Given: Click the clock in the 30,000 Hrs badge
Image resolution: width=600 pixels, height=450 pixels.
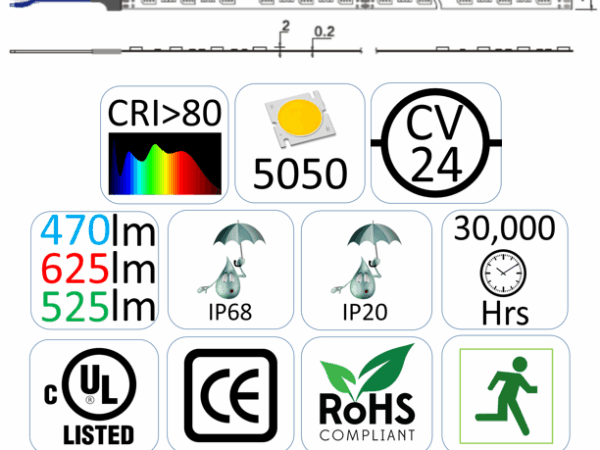Looking at the screenshot, I should click(x=503, y=270).
